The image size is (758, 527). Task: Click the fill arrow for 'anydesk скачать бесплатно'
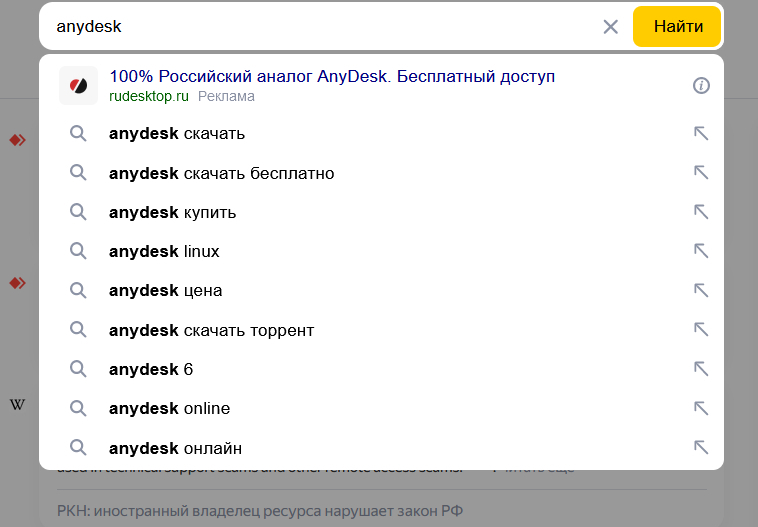[x=701, y=172]
